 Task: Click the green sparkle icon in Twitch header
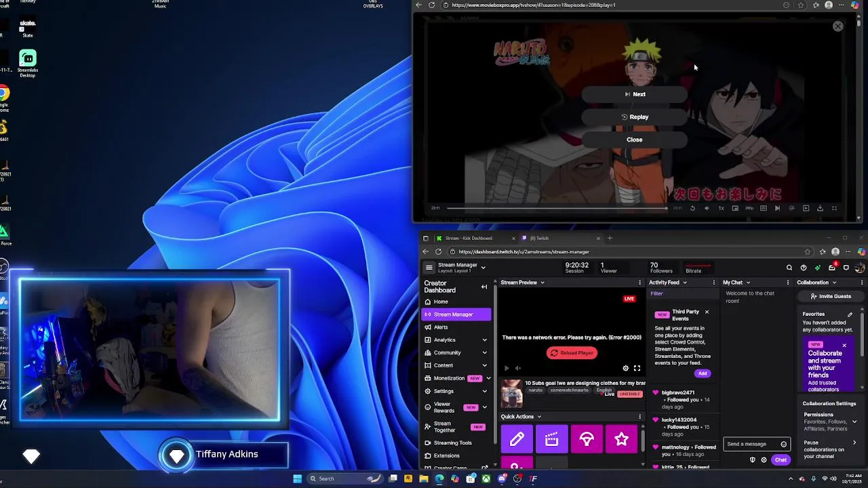pos(818,268)
